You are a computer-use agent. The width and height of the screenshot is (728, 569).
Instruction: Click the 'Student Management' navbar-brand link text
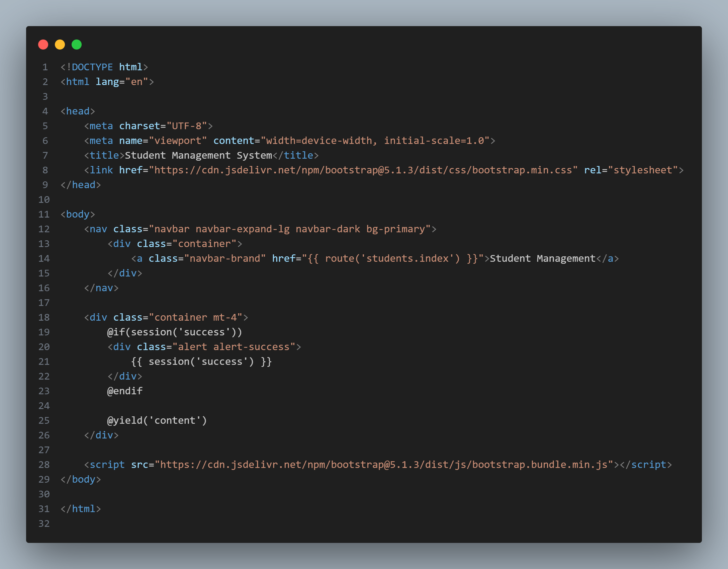pyautogui.click(x=542, y=258)
